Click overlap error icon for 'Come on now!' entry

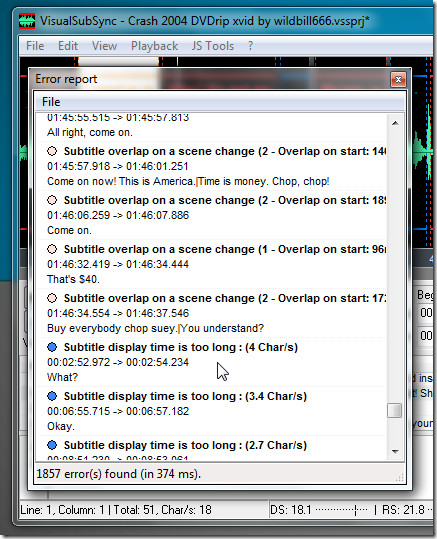tap(52, 151)
